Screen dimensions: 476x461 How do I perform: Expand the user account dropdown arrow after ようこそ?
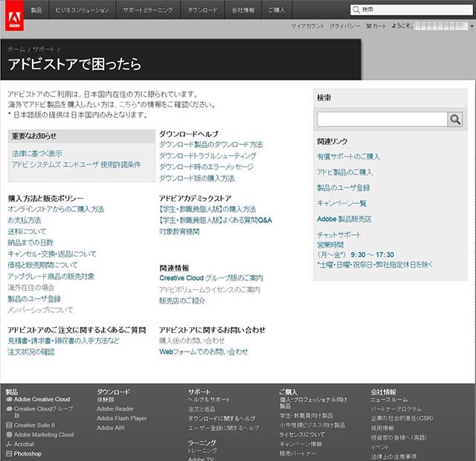[x=469, y=26]
